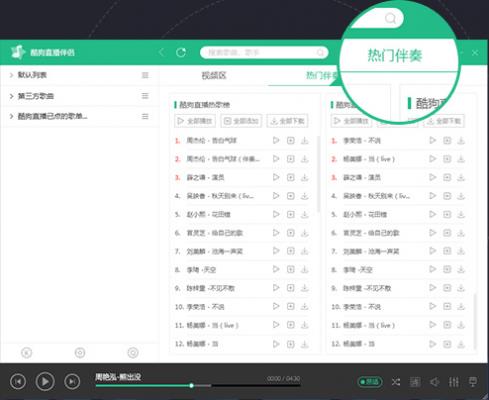Add song 1 周杰伦 - 告白气球 to playlist
Screen dimensions: 489x400
pyautogui.click(x=291, y=141)
